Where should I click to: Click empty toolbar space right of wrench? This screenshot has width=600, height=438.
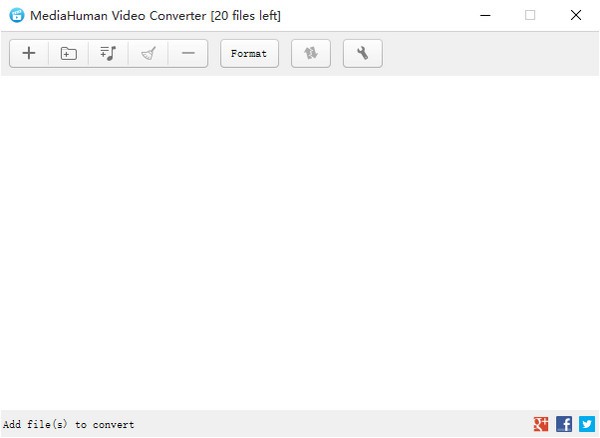tap(480, 54)
